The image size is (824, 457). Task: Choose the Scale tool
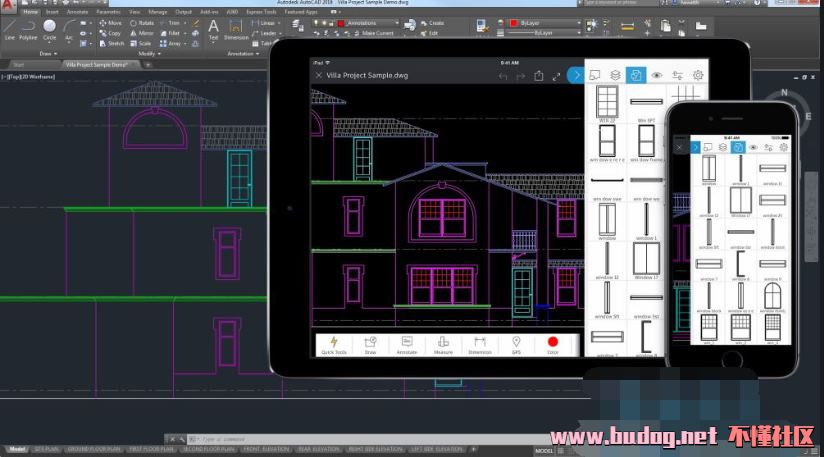click(140, 43)
